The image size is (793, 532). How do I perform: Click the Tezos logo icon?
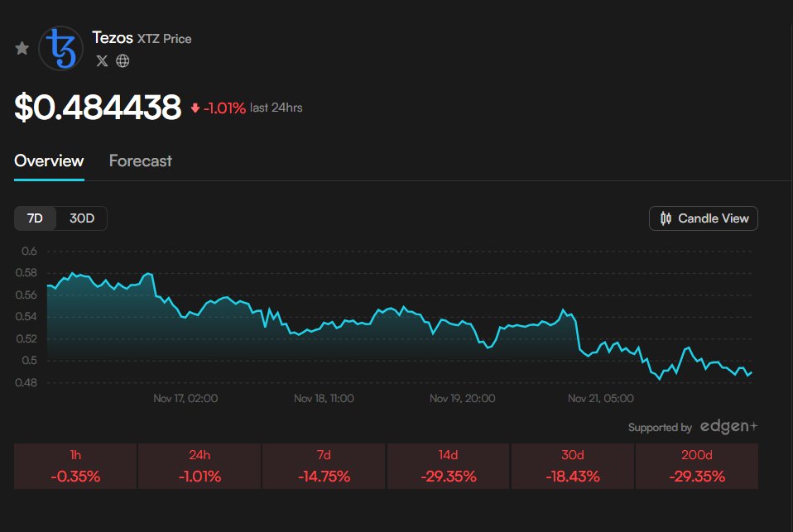pos(60,48)
